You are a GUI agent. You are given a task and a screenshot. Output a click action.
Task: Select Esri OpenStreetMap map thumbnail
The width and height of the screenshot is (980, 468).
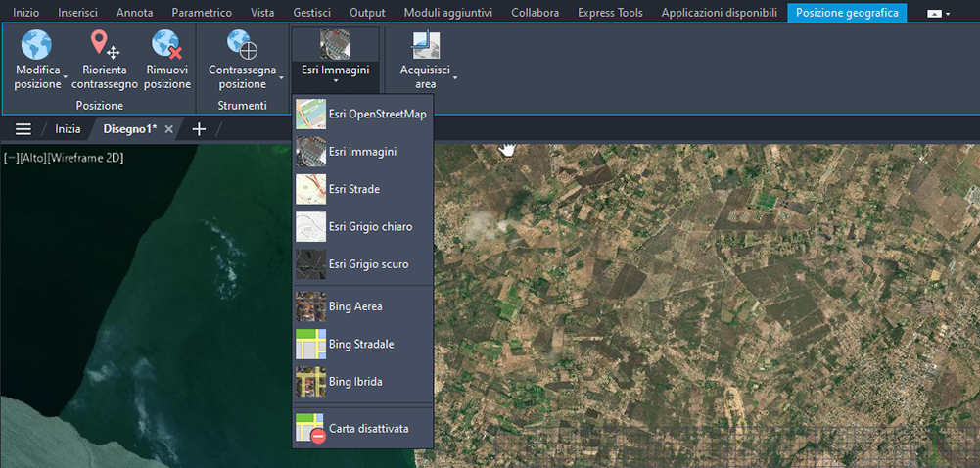310,115
